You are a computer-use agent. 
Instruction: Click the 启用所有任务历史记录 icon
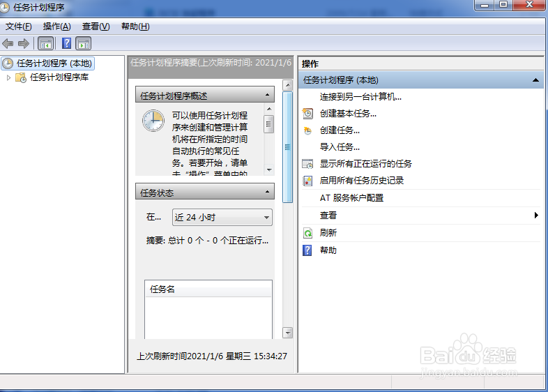point(307,181)
